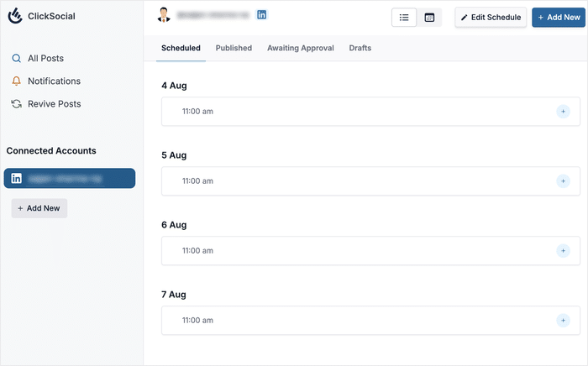Switch to list view
Viewport: 588px width, 366px height.
click(404, 18)
